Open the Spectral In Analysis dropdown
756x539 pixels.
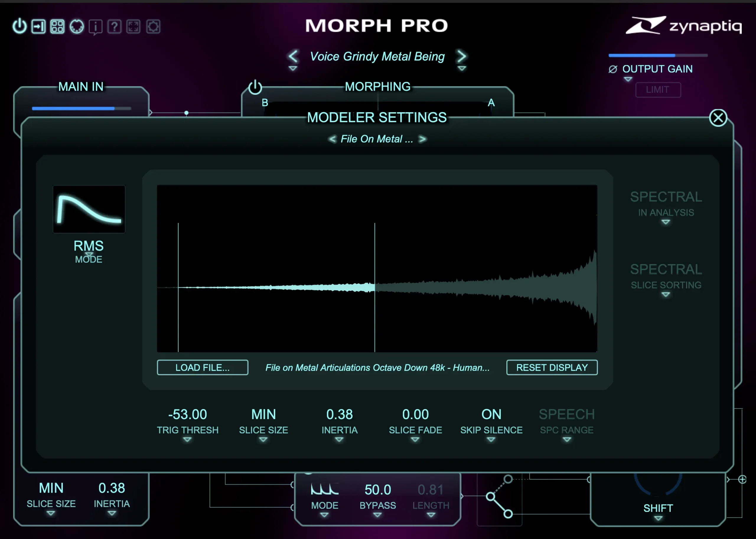click(x=665, y=222)
